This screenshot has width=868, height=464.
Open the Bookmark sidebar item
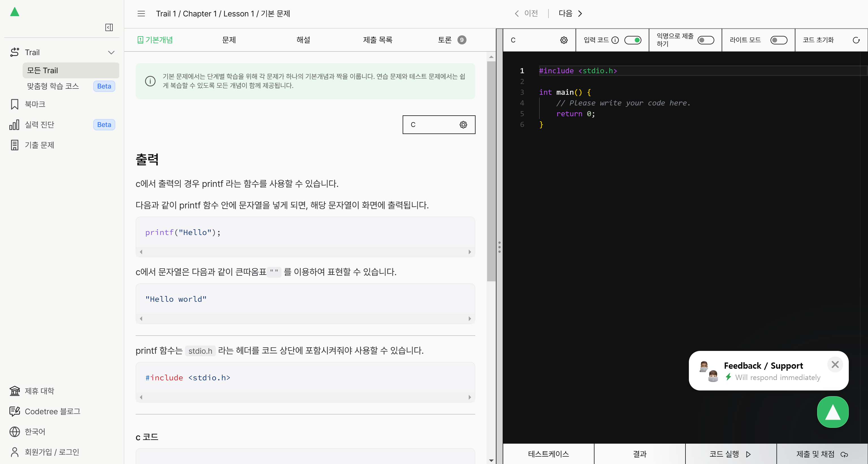coord(35,104)
